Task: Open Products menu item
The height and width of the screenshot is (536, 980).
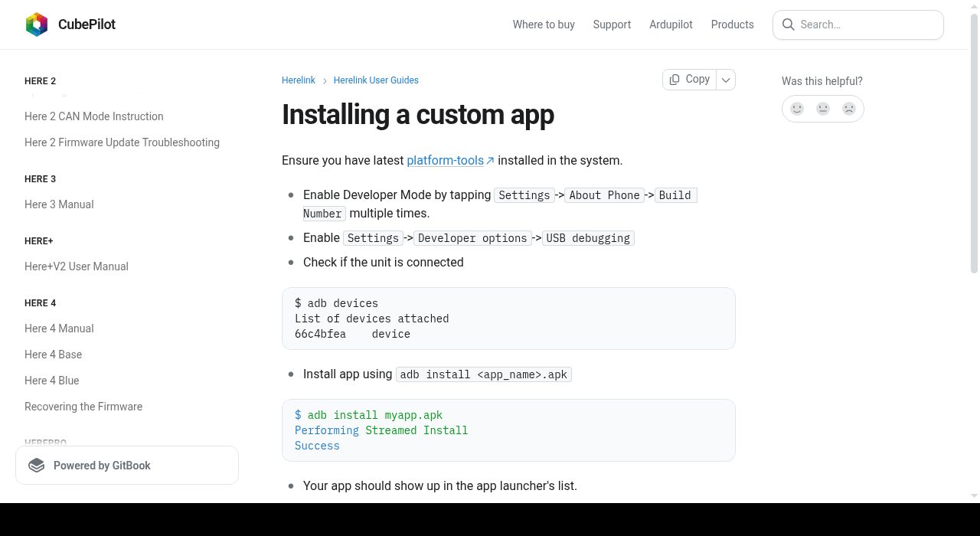Action: [732, 25]
